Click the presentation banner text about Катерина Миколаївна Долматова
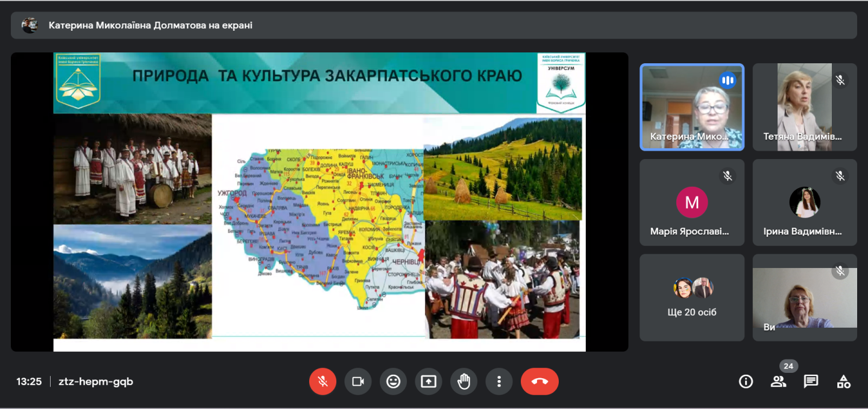This screenshot has width=868, height=409. coord(151,25)
